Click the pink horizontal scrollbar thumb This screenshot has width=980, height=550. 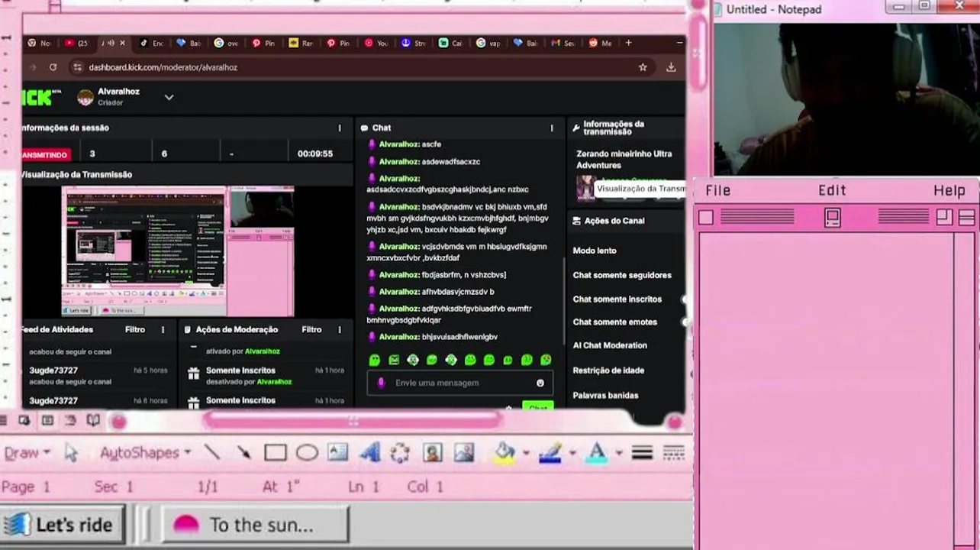pyautogui.click(x=353, y=420)
